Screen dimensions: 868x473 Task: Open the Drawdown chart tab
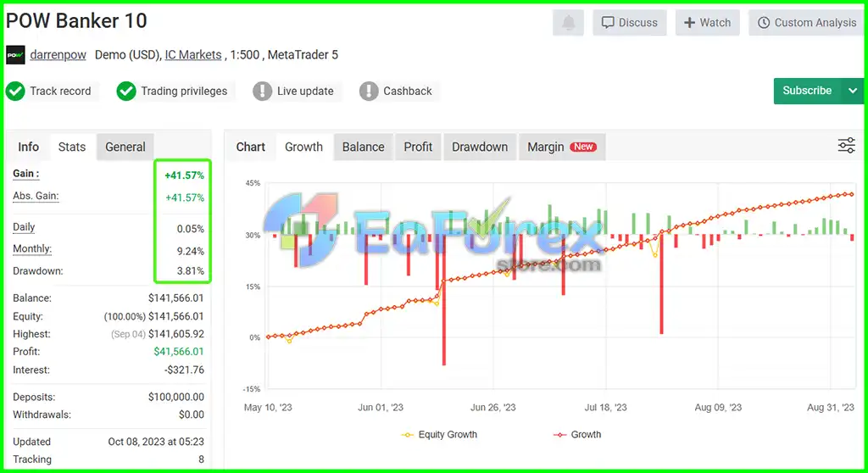pyautogui.click(x=480, y=147)
